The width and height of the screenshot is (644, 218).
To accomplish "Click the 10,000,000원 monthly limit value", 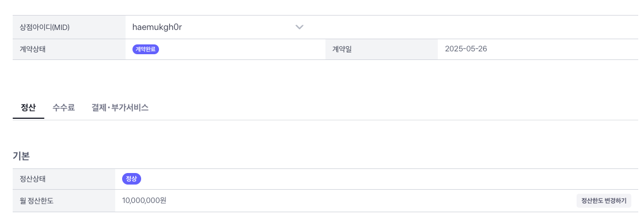I will pyautogui.click(x=144, y=201).
